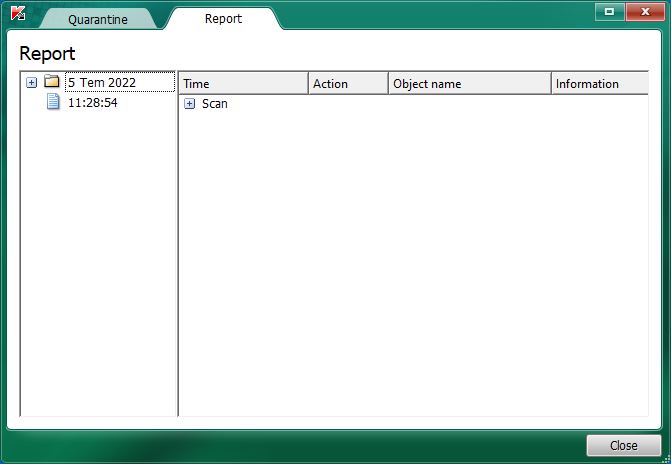The height and width of the screenshot is (464, 671).
Task: Click the Close button
Action: click(x=623, y=446)
